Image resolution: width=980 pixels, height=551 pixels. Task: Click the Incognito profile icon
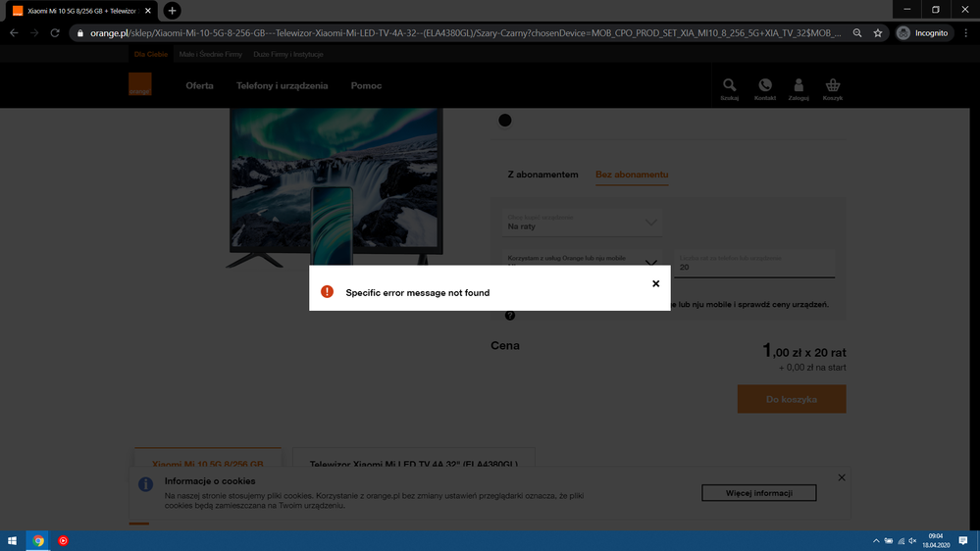pos(903,33)
